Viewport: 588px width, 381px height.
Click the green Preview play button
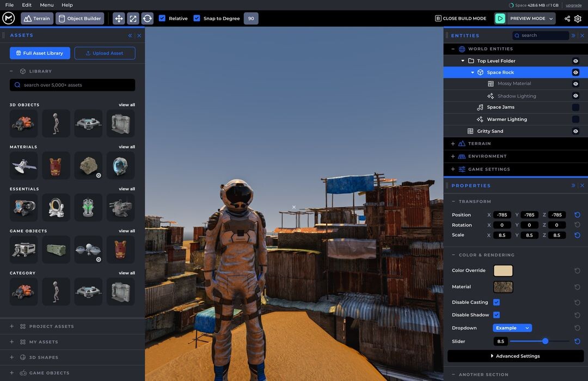[x=500, y=19]
